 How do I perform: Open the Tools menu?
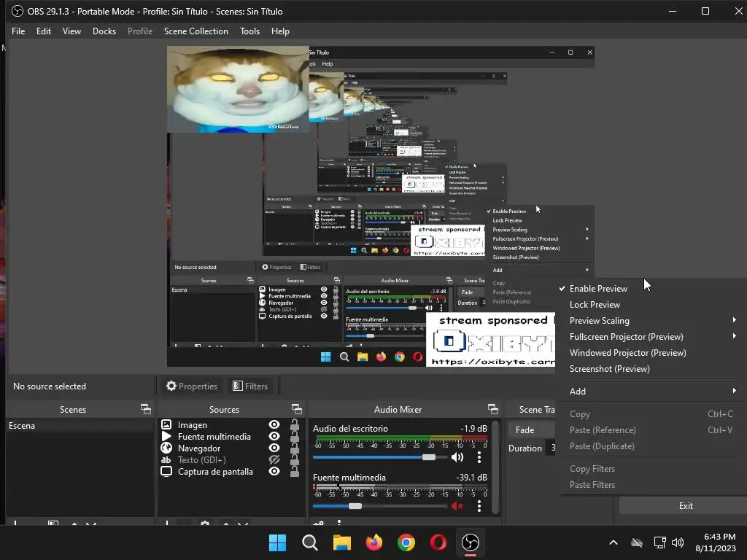(x=249, y=31)
